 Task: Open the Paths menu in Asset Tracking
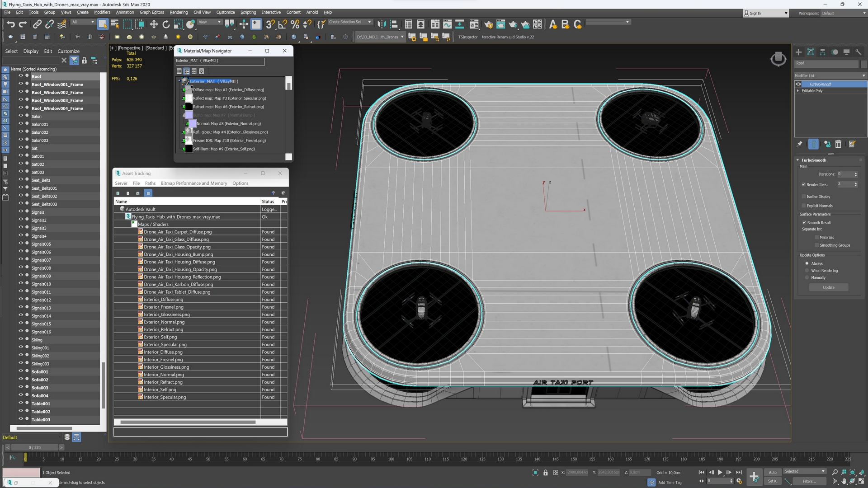pyautogui.click(x=150, y=183)
